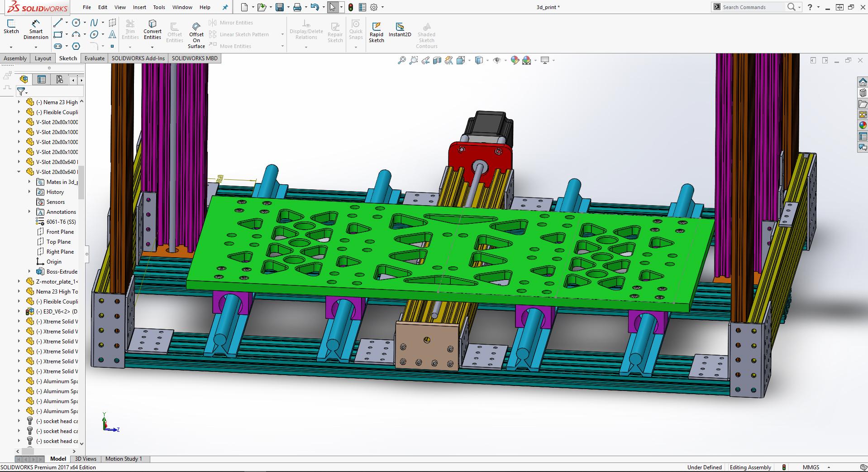The height and width of the screenshot is (472, 868).
Task: Open the PropertyManager tab
Action: tap(42, 80)
